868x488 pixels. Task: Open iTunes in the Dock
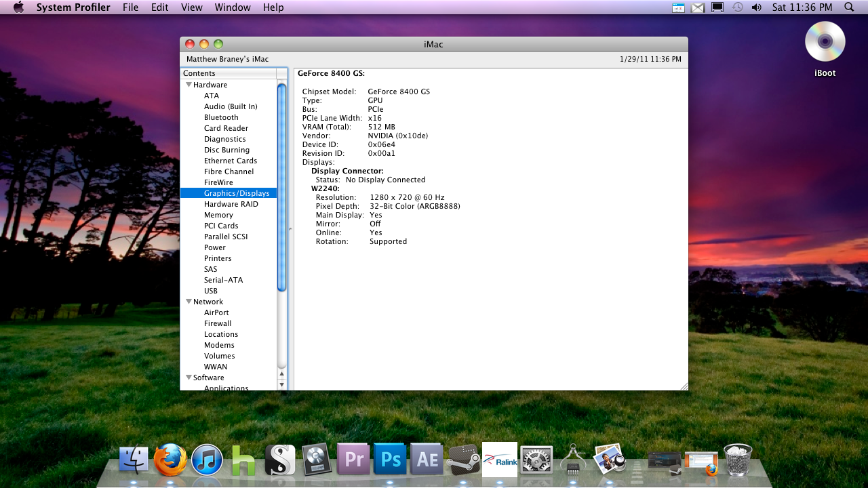(x=207, y=460)
